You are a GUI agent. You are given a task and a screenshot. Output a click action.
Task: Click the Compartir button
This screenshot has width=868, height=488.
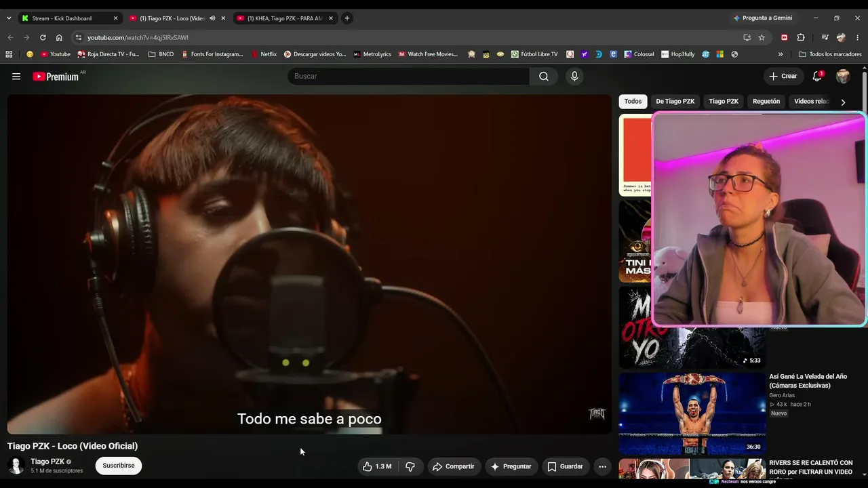click(454, 466)
